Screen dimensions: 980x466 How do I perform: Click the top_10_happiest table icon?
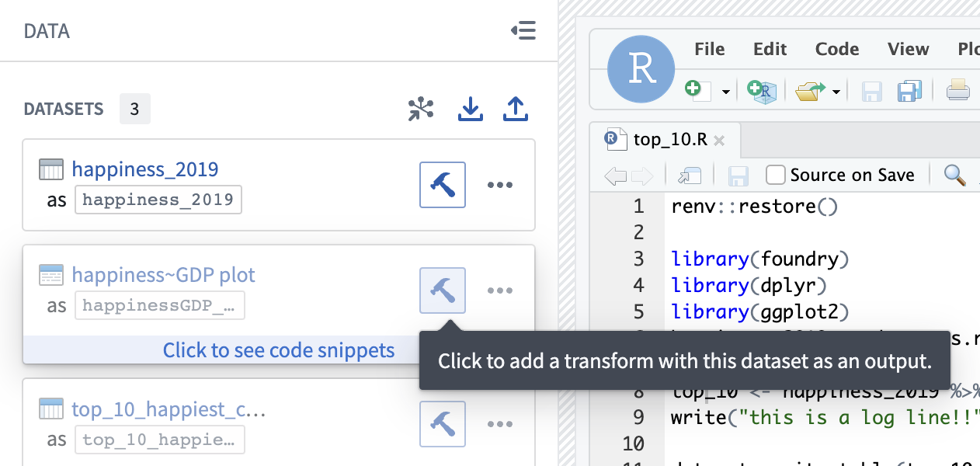coord(51,409)
